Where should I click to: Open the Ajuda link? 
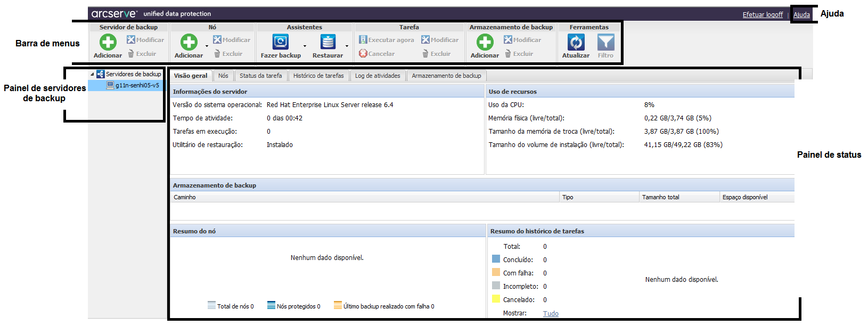tap(801, 15)
